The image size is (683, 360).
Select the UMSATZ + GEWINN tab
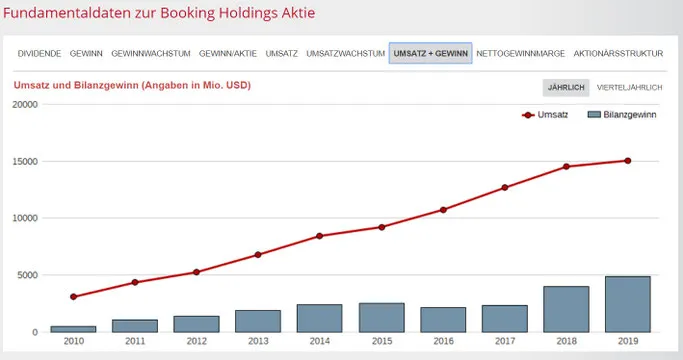(430, 53)
